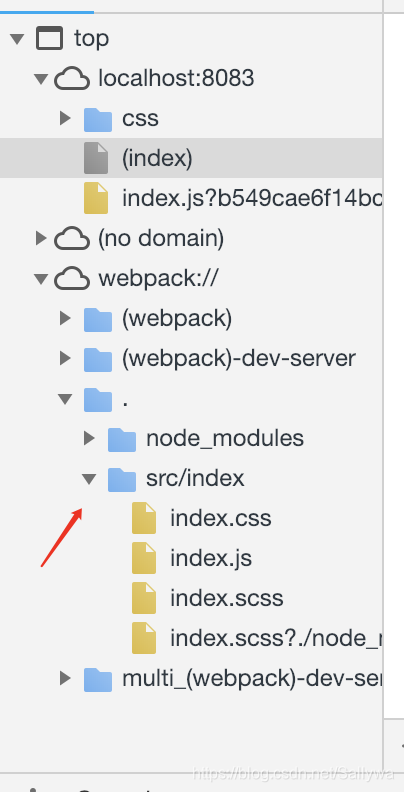Click the src/index folder icon
The height and width of the screenshot is (792, 404).
click(122, 478)
